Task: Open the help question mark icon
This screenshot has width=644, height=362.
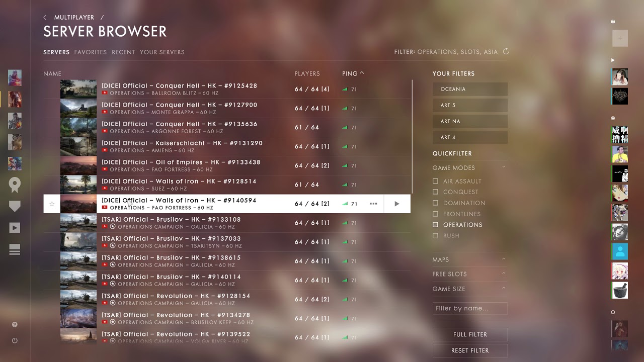Action: (x=15, y=325)
